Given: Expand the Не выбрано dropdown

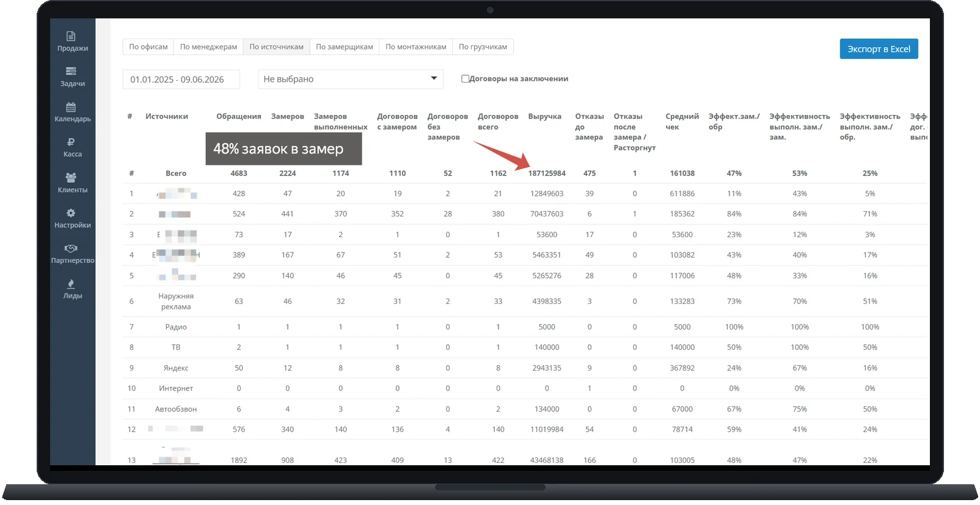Looking at the screenshot, I should pyautogui.click(x=351, y=79).
